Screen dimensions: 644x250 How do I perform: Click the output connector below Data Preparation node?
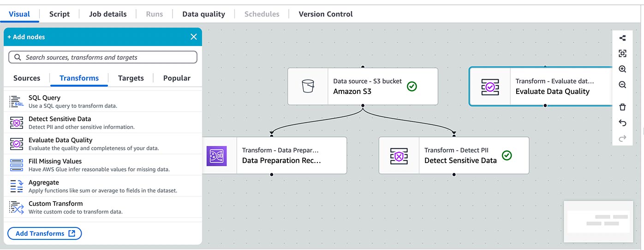coord(272,174)
